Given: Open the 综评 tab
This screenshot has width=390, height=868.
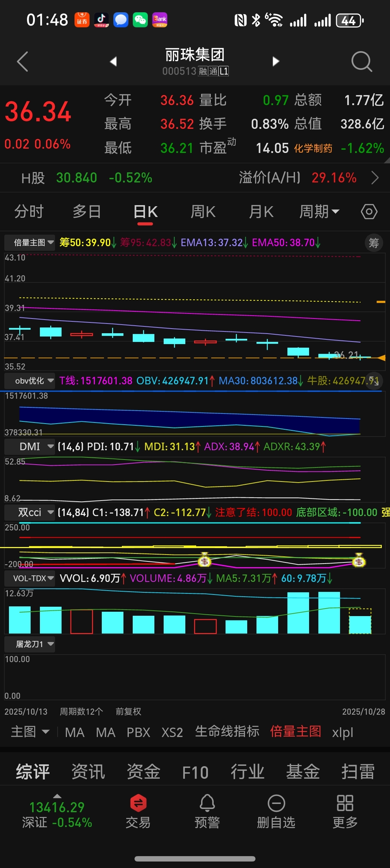Looking at the screenshot, I should (x=33, y=772).
